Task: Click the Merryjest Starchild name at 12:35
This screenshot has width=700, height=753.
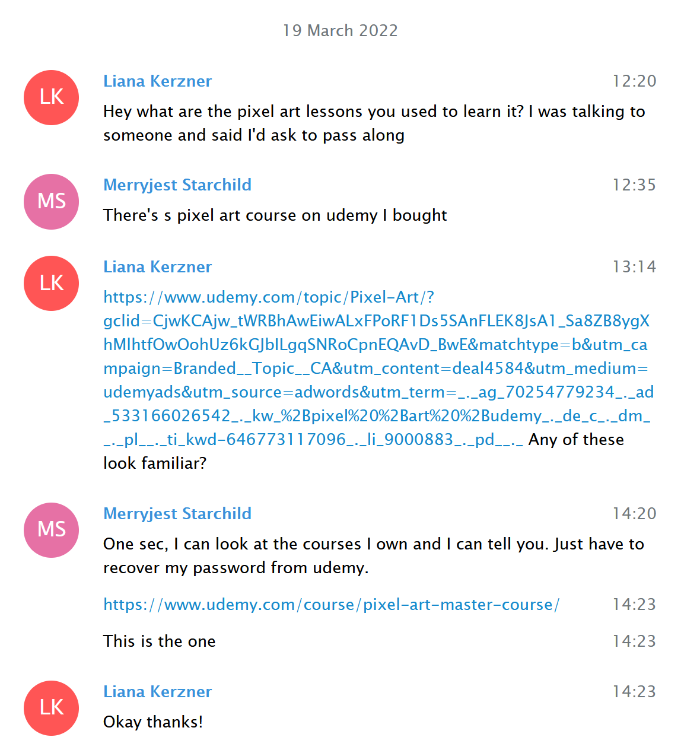Action: click(177, 185)
